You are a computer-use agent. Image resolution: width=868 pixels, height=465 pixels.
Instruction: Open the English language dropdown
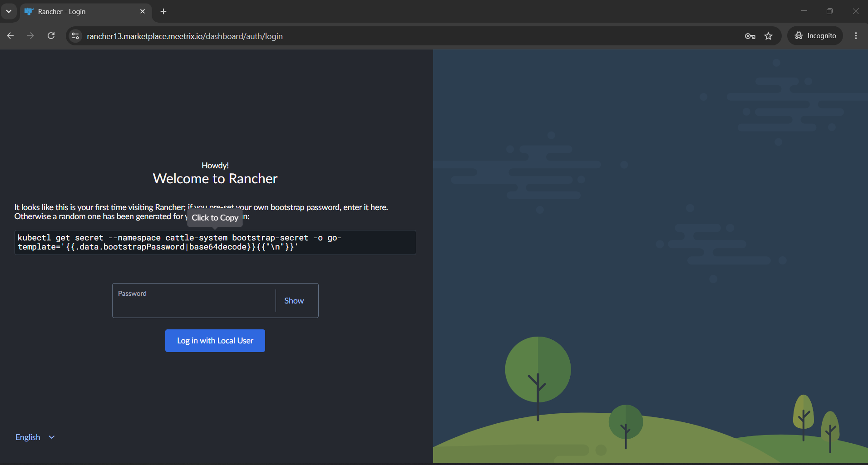35,437
